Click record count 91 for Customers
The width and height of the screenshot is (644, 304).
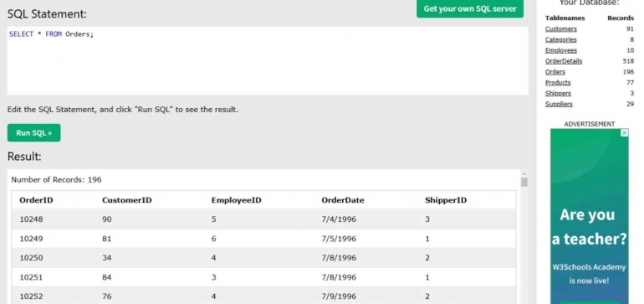pyautogui.click(x=630, y=28)
